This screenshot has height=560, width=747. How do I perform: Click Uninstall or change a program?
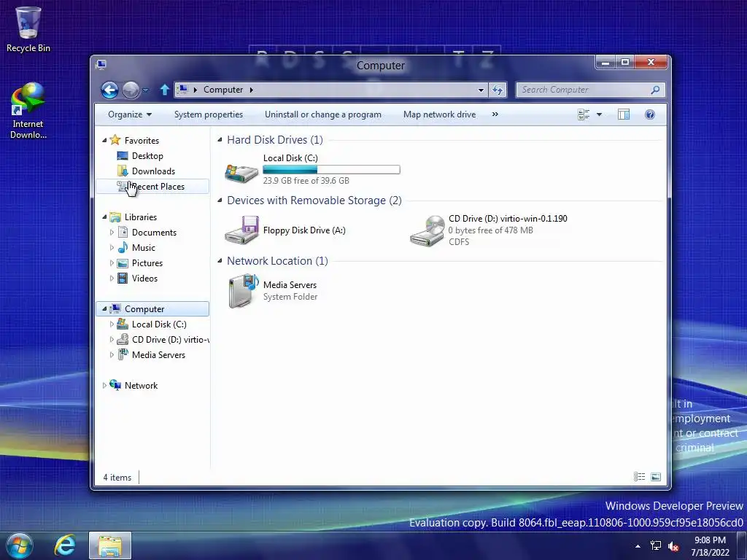click(323, 114)
